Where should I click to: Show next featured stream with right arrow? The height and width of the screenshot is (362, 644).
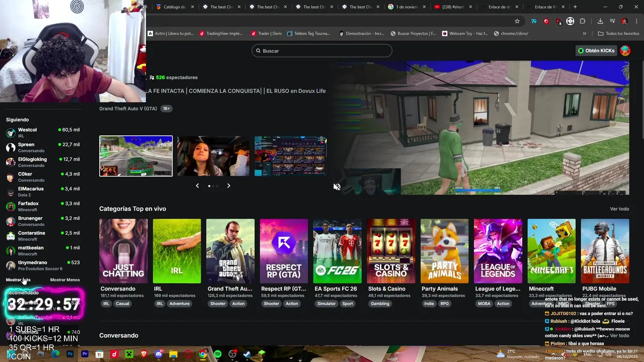coord(228,186)
